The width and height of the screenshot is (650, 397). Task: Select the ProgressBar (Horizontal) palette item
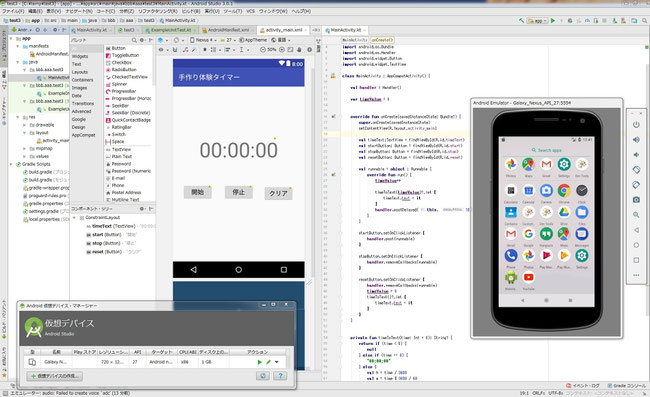pos(128,99)
